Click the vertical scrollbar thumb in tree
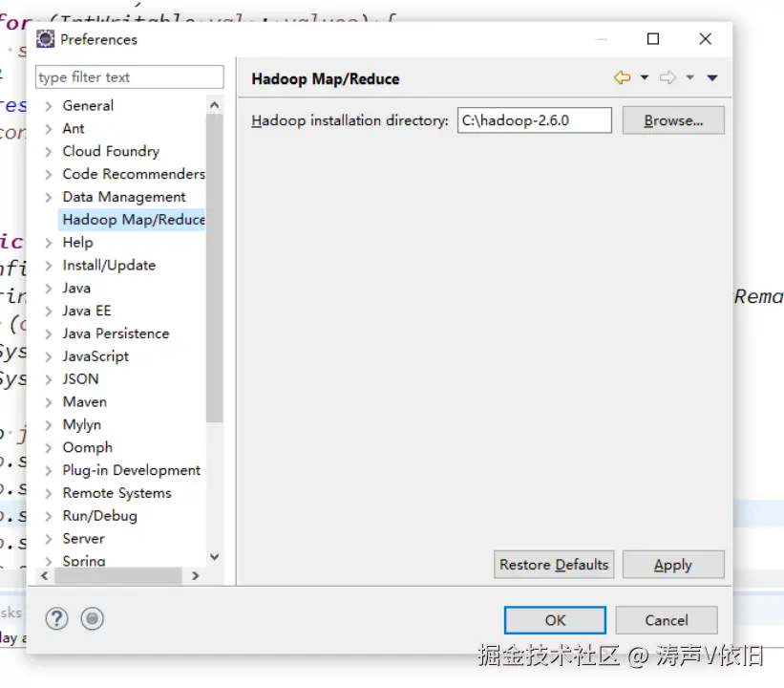This screenshot has width=784, height=688. [215, 269]
